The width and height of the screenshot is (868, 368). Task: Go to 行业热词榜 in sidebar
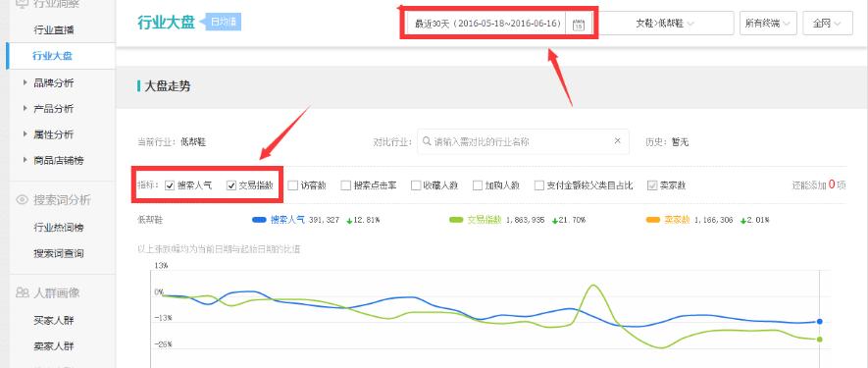(59, 228)
